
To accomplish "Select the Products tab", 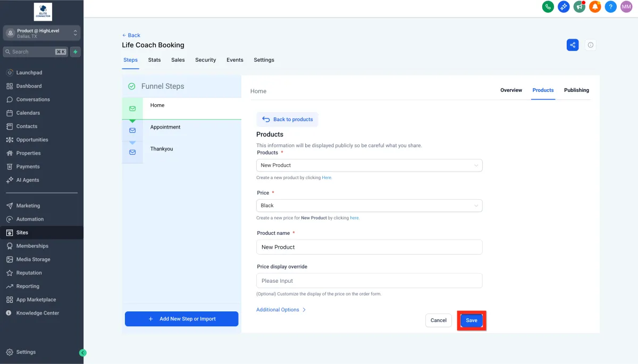I will [x=543, y=90].
